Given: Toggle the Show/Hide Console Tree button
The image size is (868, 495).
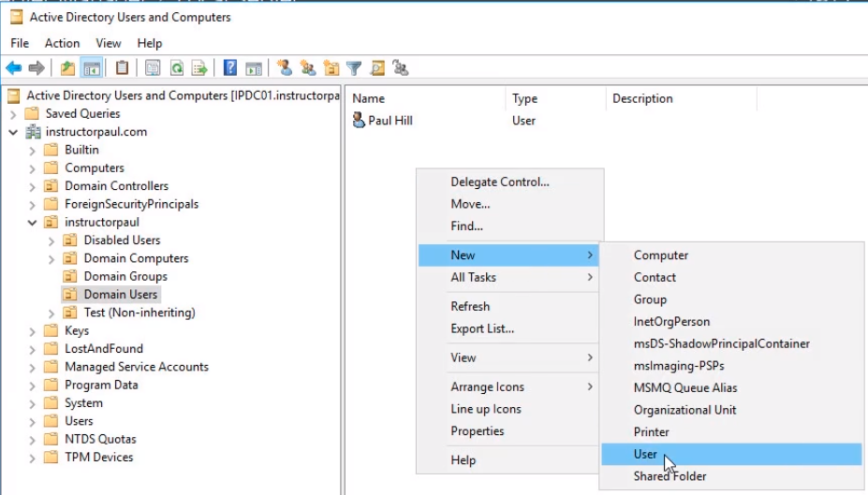Looking at the screenshot, I should coord(92,68).
